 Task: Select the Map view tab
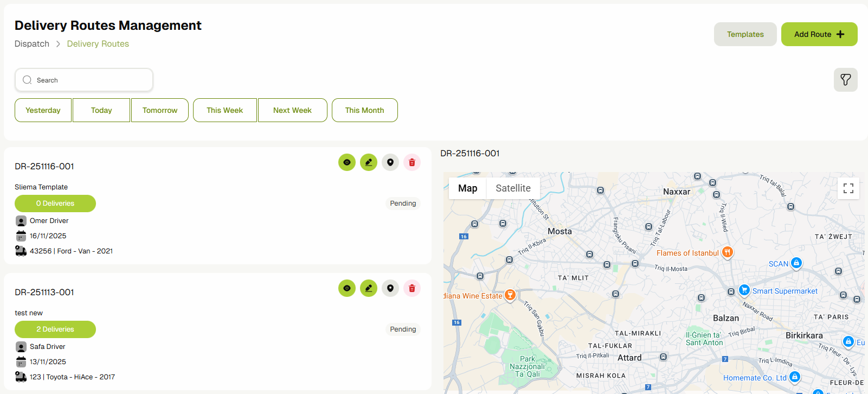point(467,188)
